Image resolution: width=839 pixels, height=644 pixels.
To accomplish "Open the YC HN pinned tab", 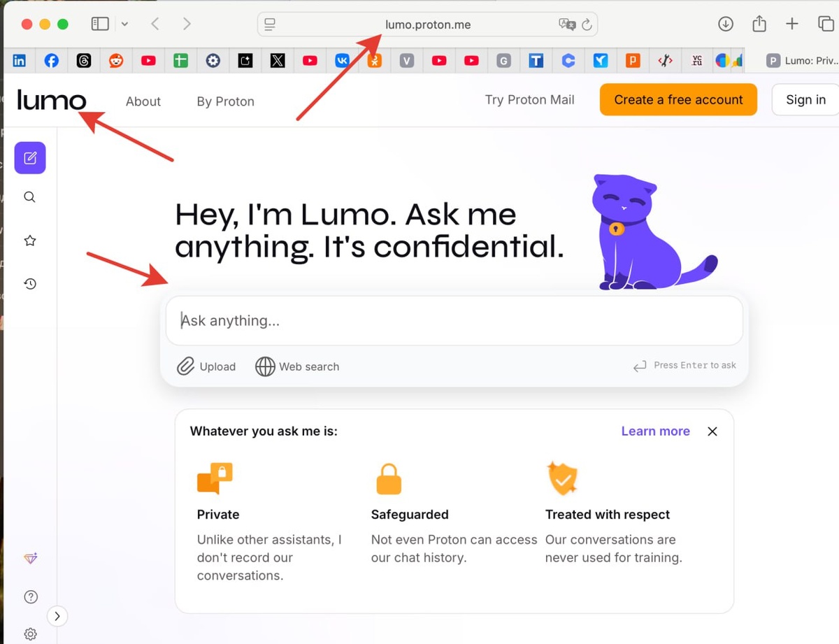I will pyautogui.click(x=697, y=61).
